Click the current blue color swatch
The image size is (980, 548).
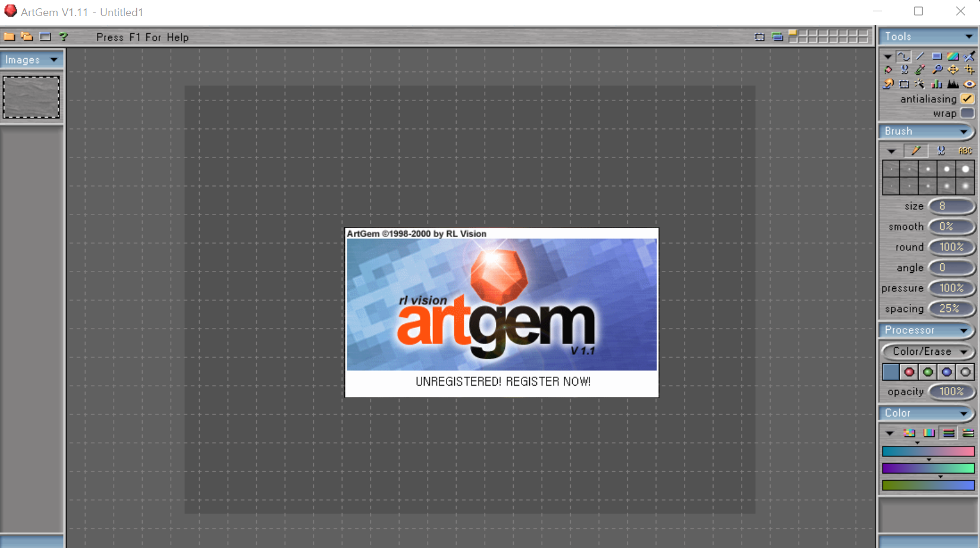click(890, 372)
